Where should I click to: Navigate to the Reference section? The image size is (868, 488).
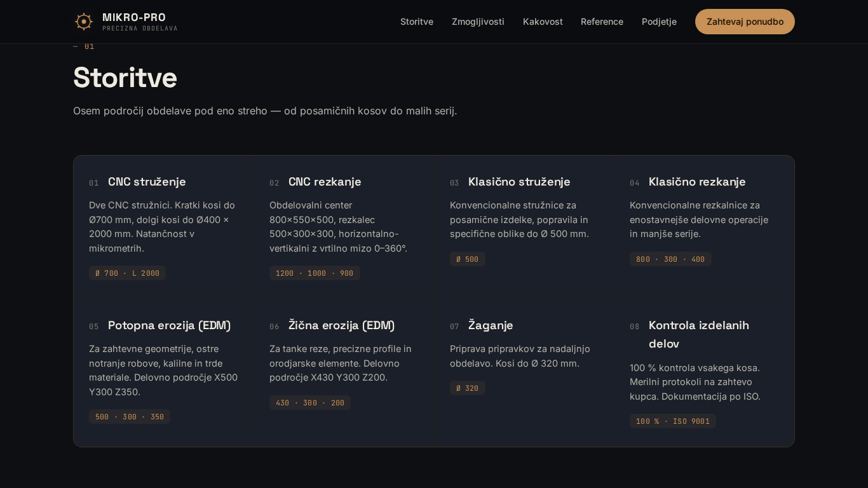point(602,22)
